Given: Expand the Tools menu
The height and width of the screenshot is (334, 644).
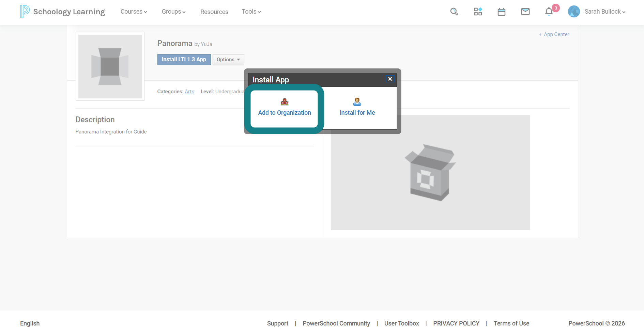Looking at the screenshot, I should tap(251, 12).
